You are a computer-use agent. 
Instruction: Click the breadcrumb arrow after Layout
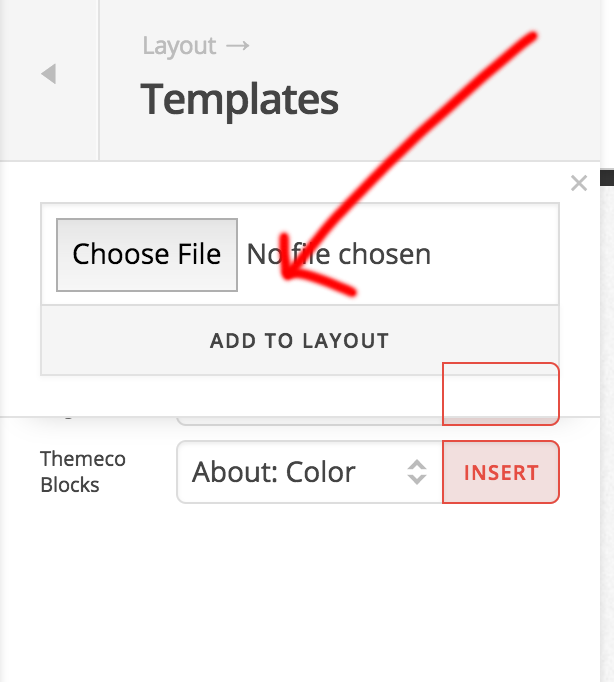pyautogui.click(x=238, y=46)
